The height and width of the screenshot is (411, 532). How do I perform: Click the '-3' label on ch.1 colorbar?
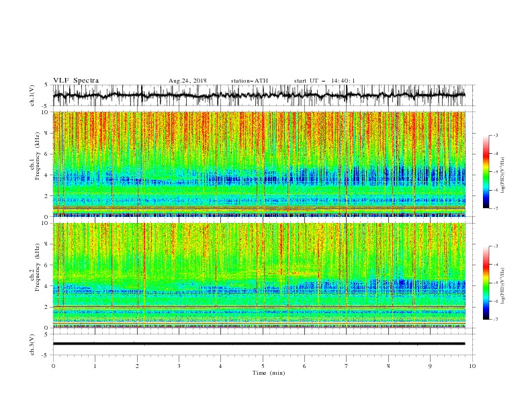495,135
